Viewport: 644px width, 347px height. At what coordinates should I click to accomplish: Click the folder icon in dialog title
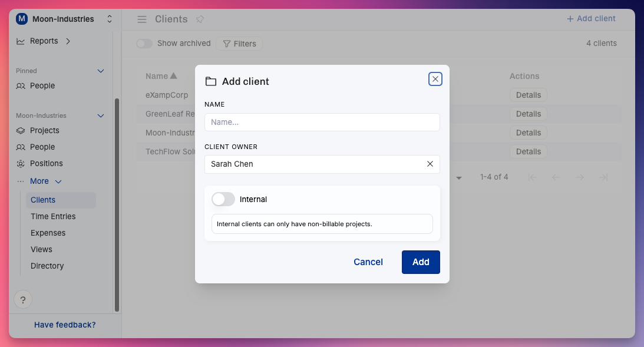[x=211, y=81]
